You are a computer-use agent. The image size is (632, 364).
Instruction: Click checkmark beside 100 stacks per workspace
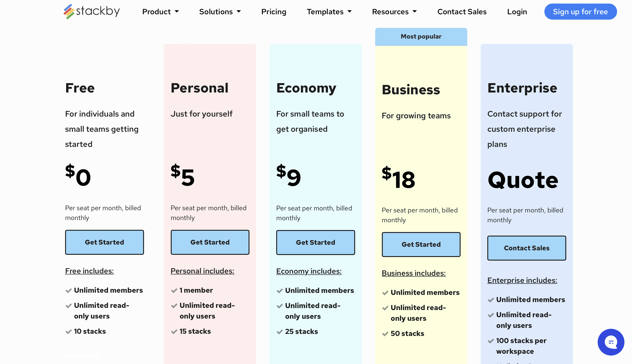[x=490, y=341]
